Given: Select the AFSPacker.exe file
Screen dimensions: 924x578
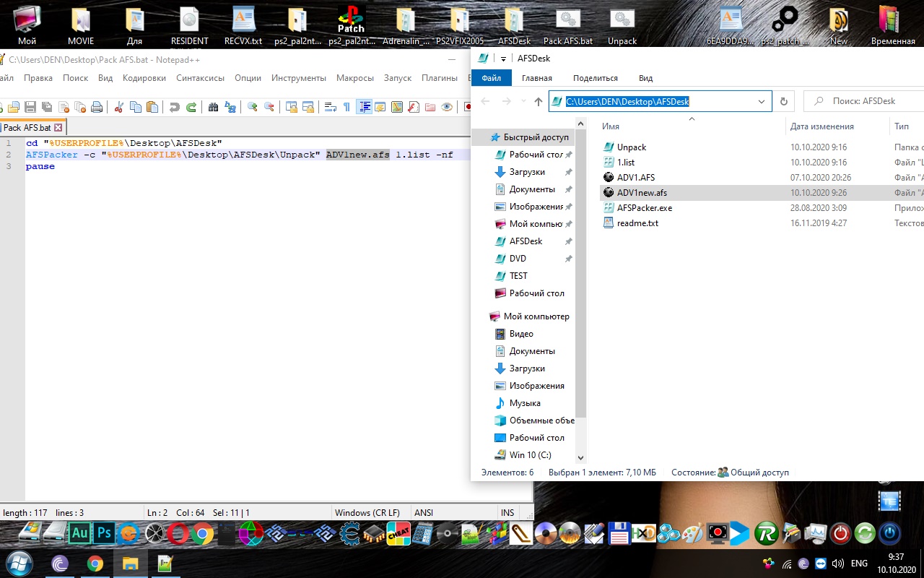Looking at the screenshot, I should (x=645, y=208).
